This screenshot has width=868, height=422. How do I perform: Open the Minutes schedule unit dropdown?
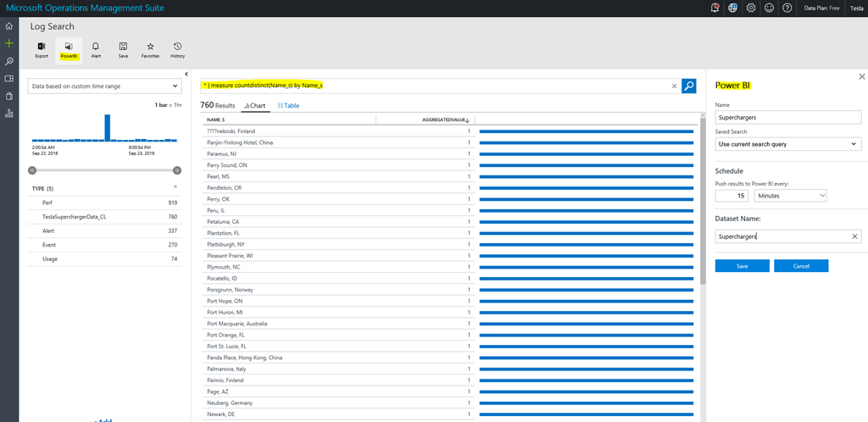click(790, 196)
